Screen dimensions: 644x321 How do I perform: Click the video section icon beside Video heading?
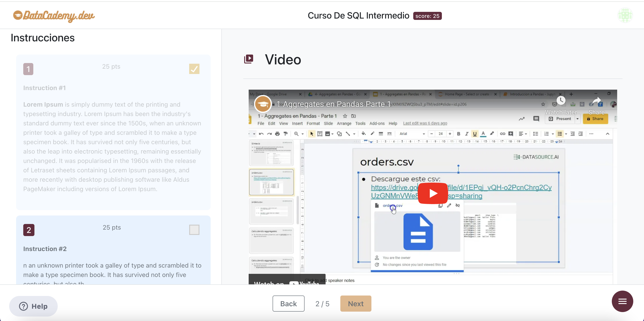(x=248, y=59)
